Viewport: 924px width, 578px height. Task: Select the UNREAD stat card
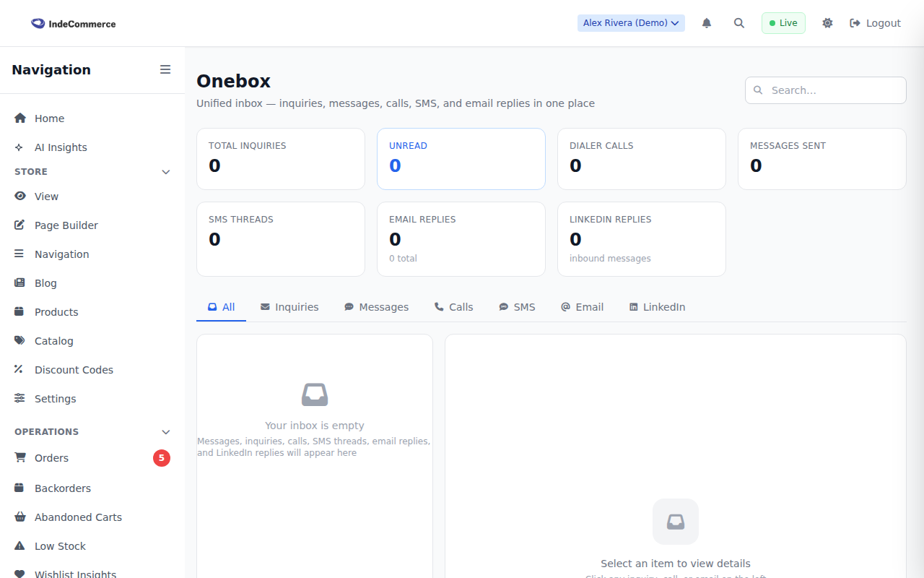point(461,159)
